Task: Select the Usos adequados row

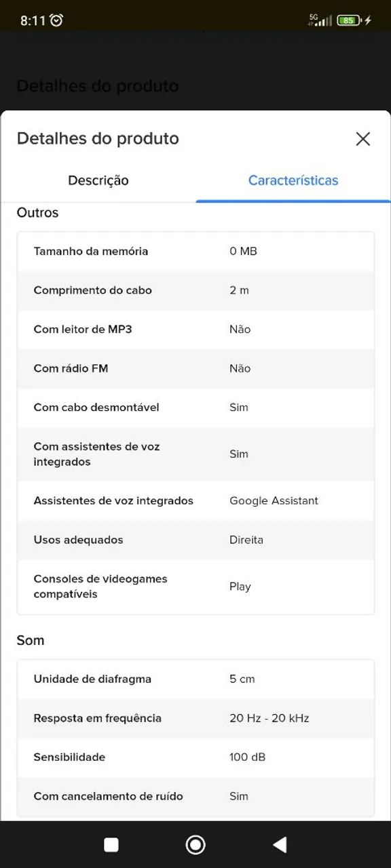Action: (195, 540)
